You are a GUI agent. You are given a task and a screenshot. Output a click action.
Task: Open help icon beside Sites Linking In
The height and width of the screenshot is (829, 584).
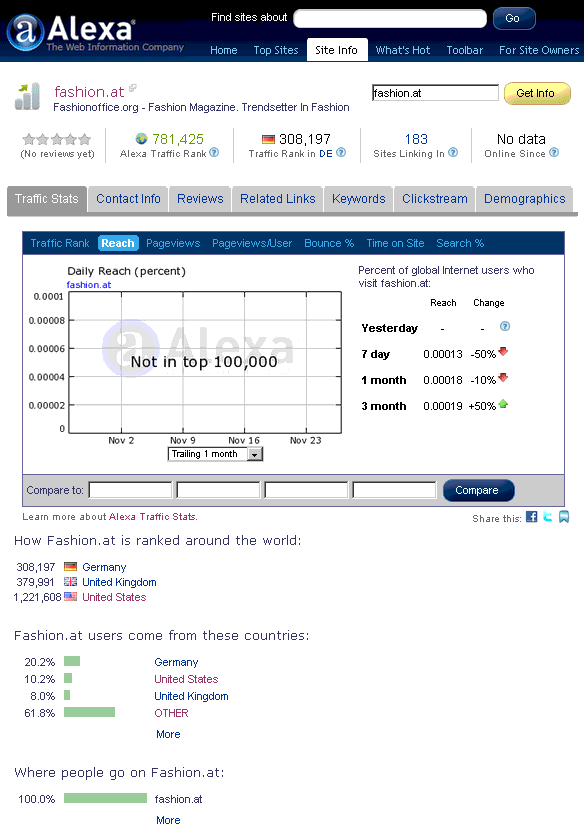pos(453,153)
